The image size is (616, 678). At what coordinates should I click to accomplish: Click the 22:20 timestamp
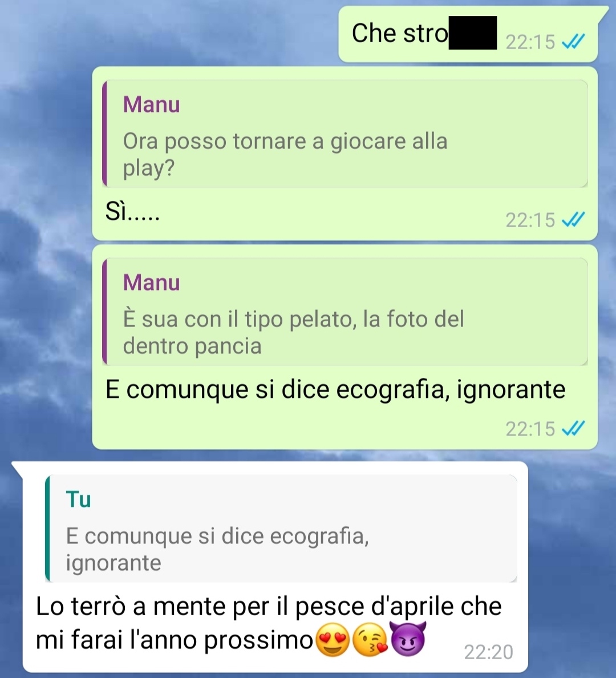point(488,652)
